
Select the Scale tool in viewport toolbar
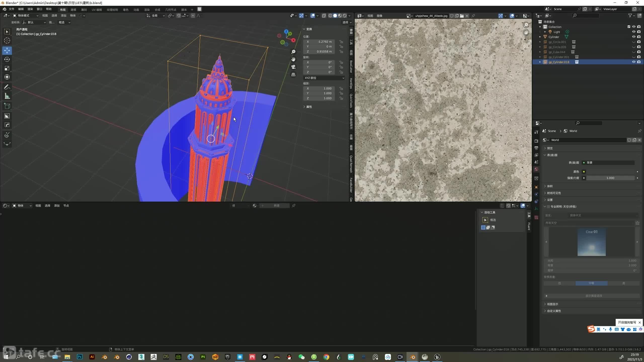tap(7, 68)
